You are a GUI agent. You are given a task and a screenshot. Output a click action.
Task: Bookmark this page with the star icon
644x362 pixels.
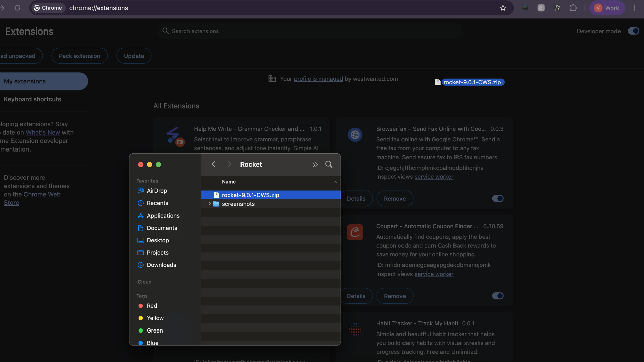point(503,8)
